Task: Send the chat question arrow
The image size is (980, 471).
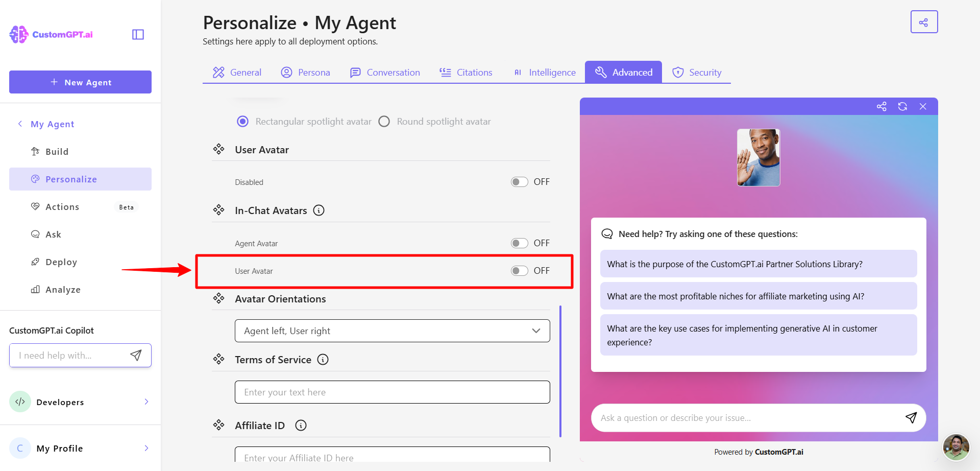Action: tap(911, 417)
